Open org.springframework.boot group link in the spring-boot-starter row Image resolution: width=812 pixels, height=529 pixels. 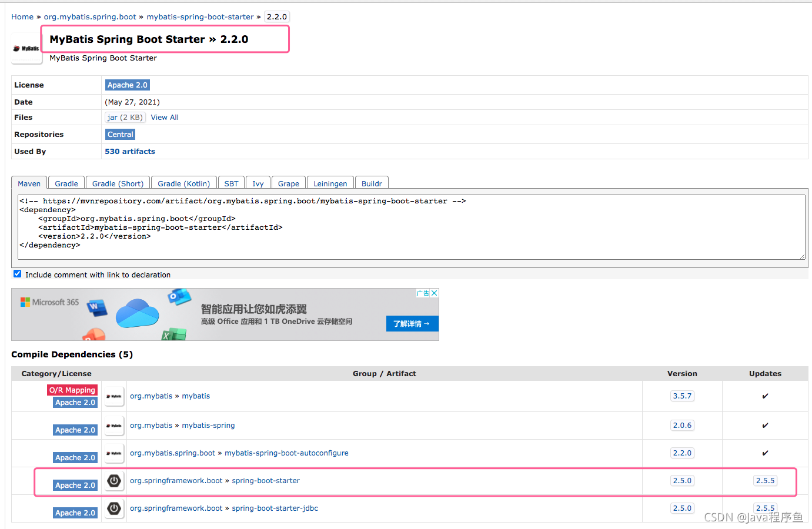(176, 481)
